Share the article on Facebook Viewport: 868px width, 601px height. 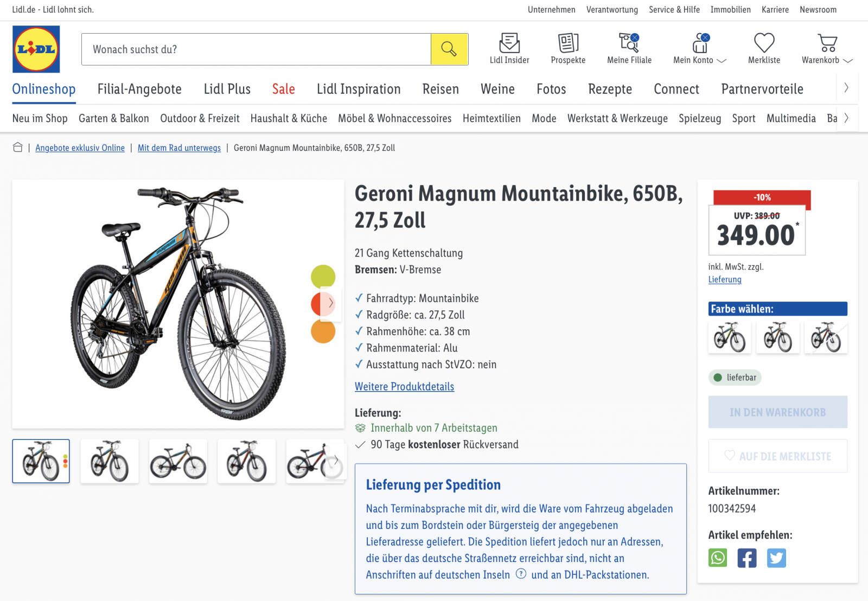(747, 558)
